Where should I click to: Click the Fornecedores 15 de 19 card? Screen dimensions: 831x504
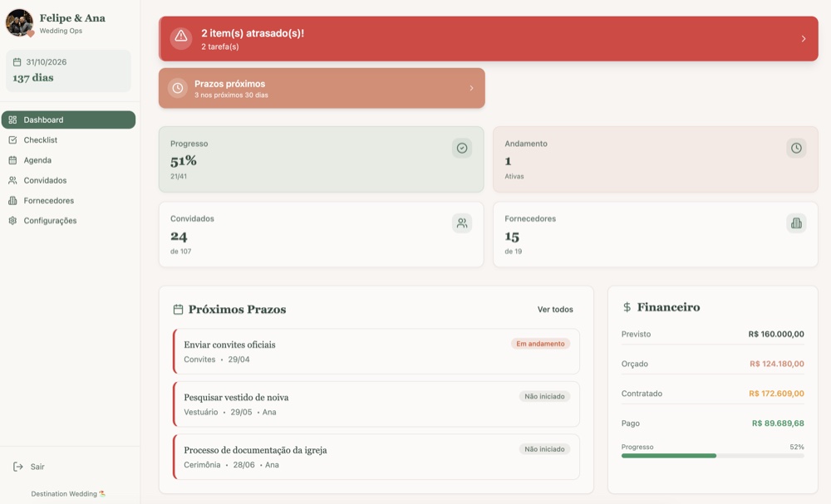coord(655,234)
